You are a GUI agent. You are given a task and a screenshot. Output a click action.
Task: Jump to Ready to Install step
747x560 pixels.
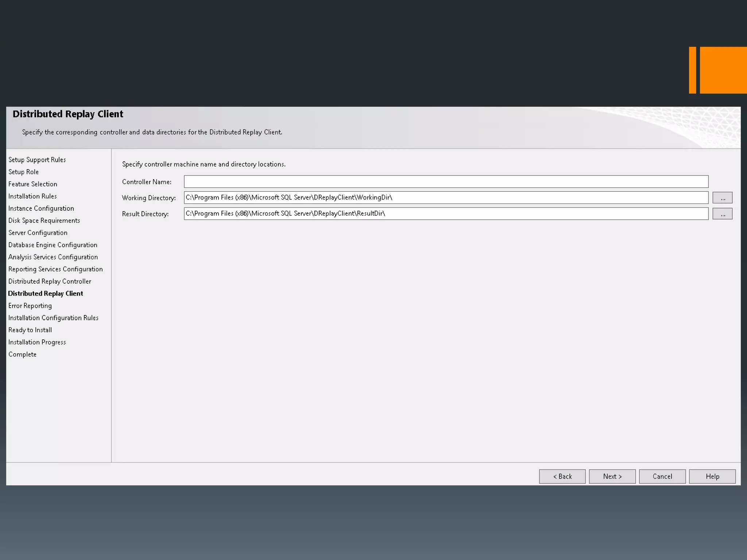[x=30, y=330]
